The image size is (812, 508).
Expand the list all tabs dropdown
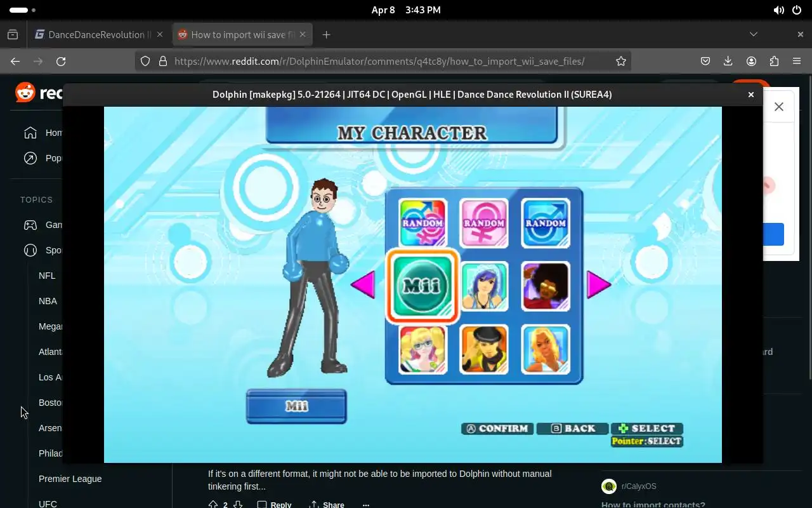point(754,34)
